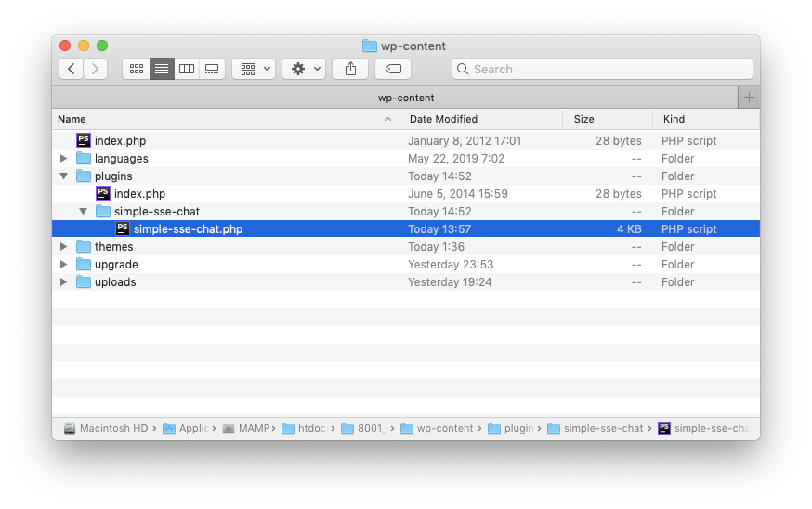This screenshot has height=509, width=812.
Task: Select the 'languages' row name
Action: (121, 159)
